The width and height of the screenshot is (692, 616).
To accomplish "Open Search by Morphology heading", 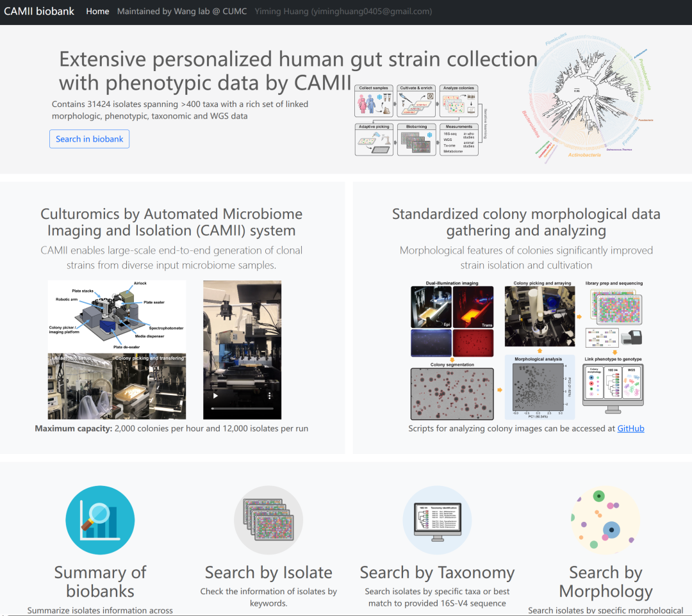I will coord(605,581).
